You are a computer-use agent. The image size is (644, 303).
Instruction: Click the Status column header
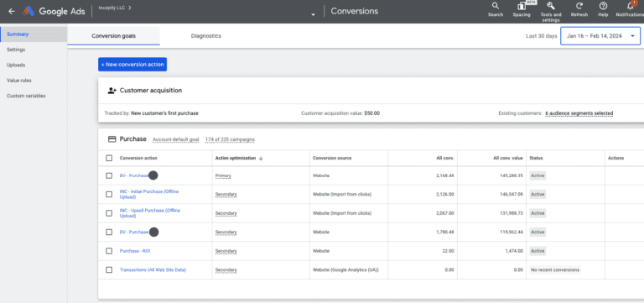(536, 159)
